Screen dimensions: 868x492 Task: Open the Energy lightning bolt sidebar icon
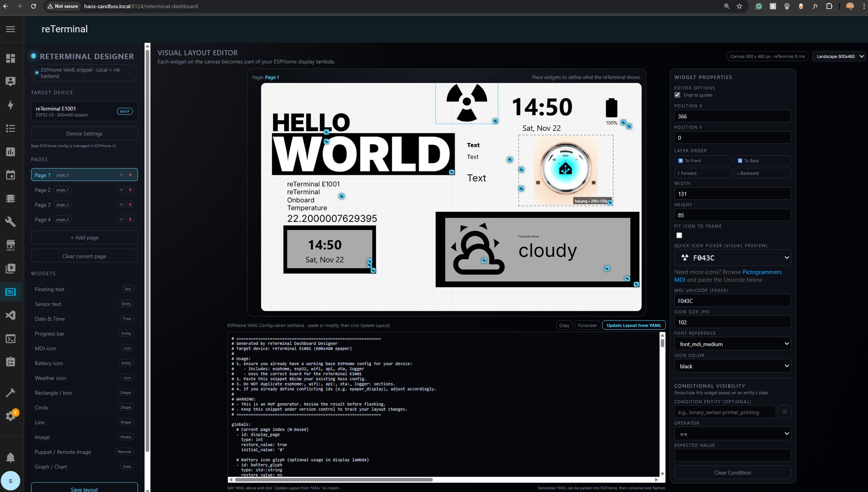click(x=11, y=105)
